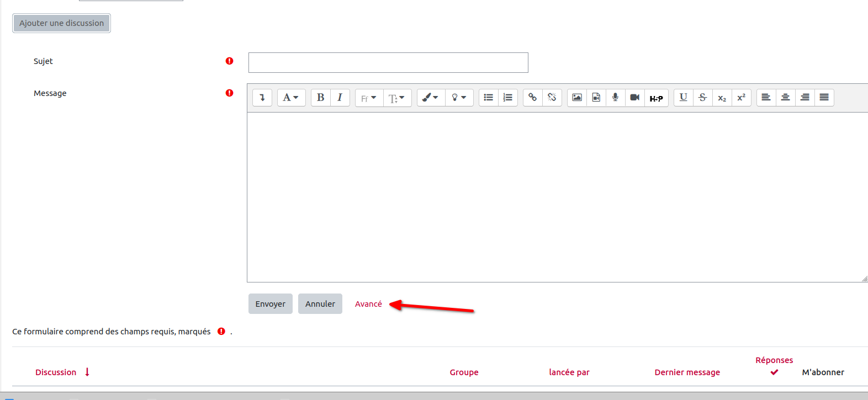Toggle strikethrough formatting
Screen dimensions: 868x400
click(702, 98)
